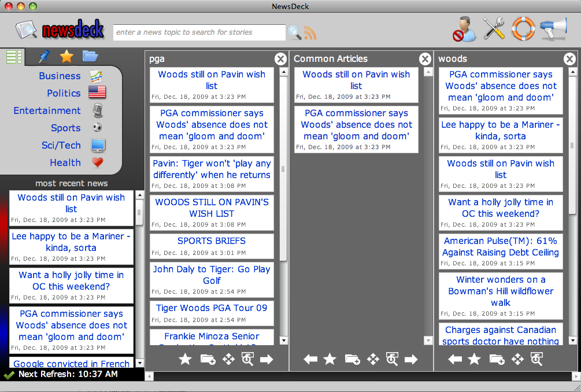Click the search-filter icon under Common Articles column
This screenshot has width=581, height=392.
(392, 359)
